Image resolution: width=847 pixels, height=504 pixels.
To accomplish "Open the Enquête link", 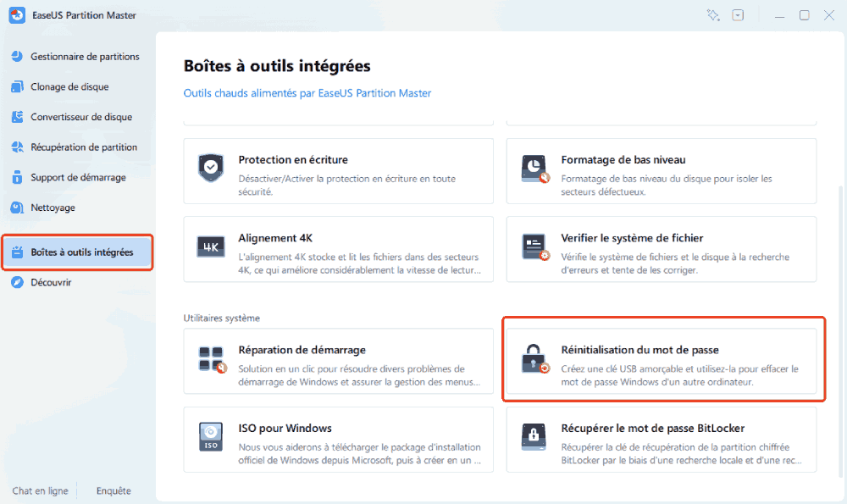I will pyautogui.click(x=113, y=490).
